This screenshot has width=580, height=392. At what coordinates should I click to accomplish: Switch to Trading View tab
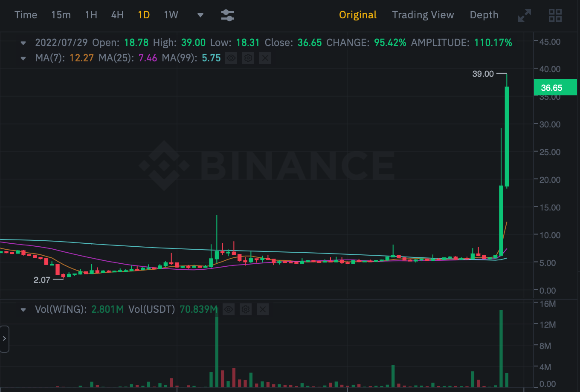tap(423, 15)
